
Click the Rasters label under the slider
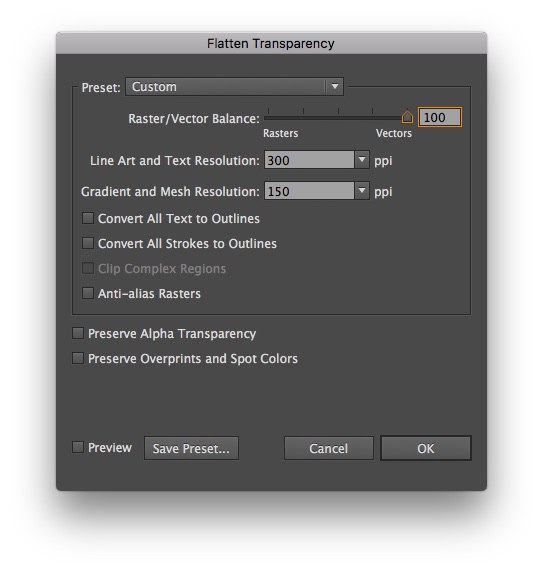280,133
